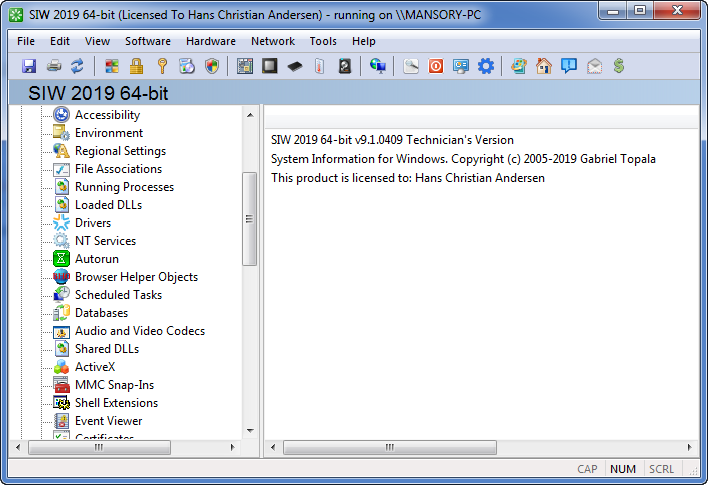This screenshot has height=485, width=708.
Task: Click the green dollar sign icon
Action: coord(619,66)
